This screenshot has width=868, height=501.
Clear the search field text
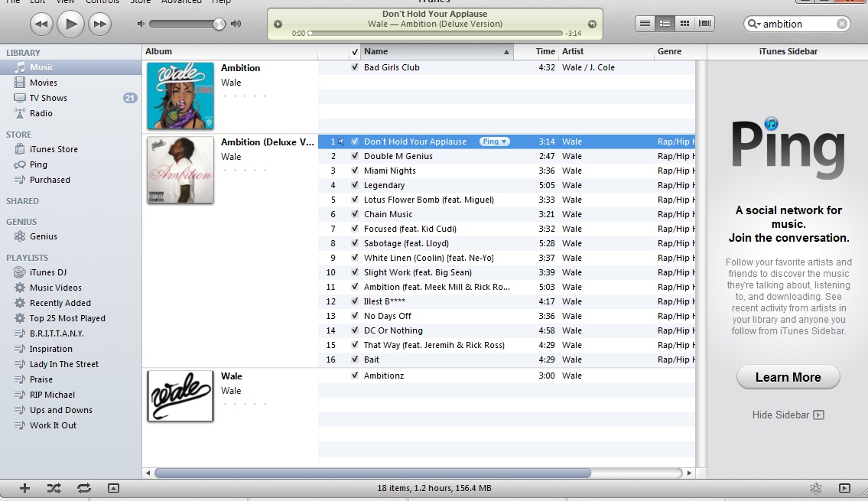point(841,24)
